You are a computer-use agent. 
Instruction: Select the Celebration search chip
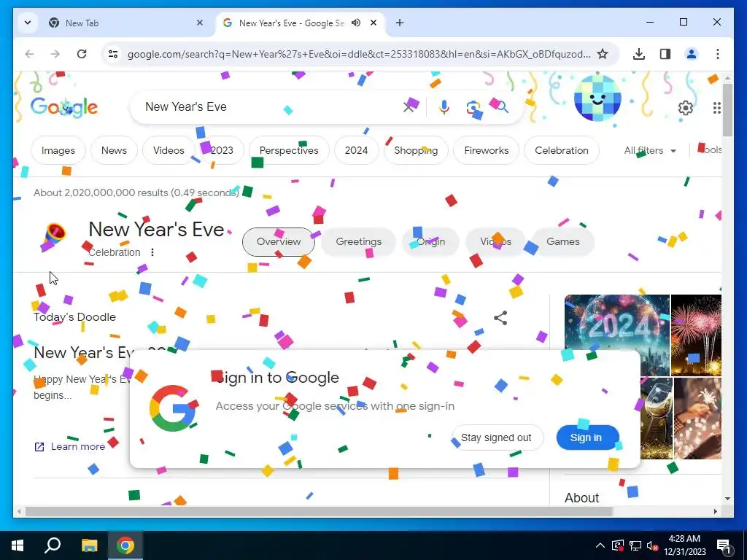point(562,150)
